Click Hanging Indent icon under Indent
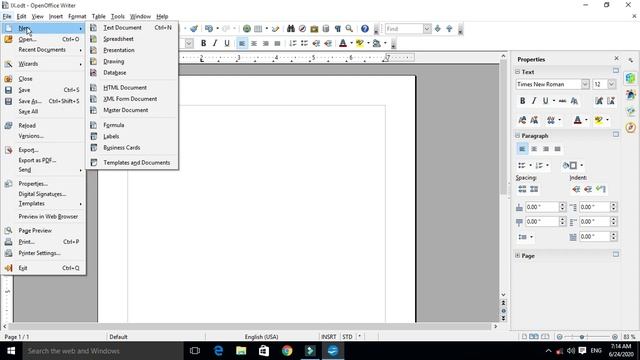Image resolution: width=640 pixels, height=360 pixels. 600,189
